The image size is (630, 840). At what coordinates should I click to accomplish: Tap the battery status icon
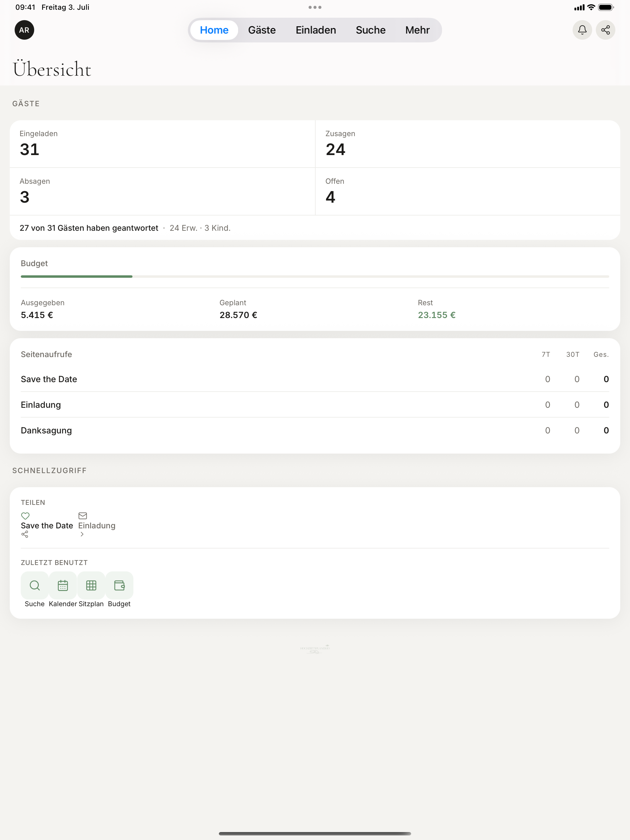(x=606, y=7)
